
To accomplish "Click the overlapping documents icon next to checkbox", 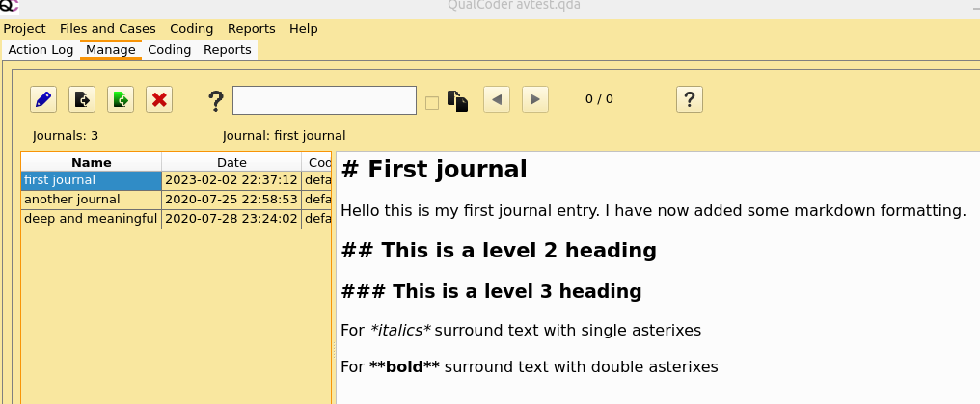I will 457,100.
